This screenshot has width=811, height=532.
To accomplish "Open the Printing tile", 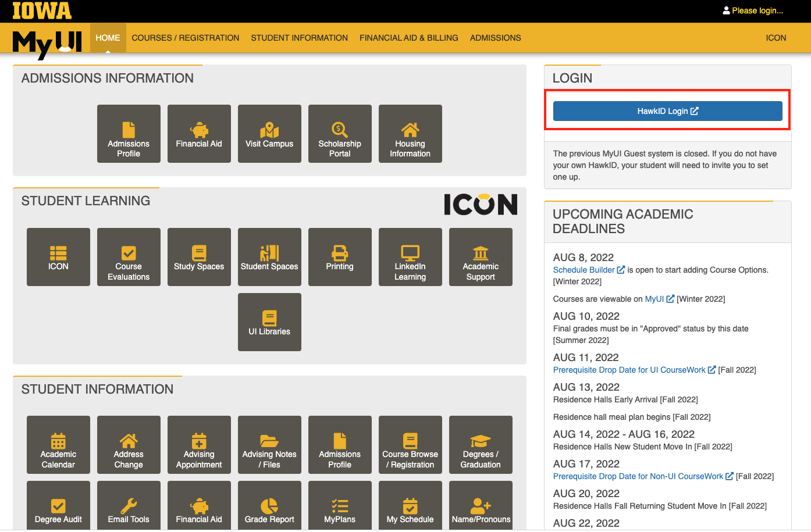I will 340,257.
